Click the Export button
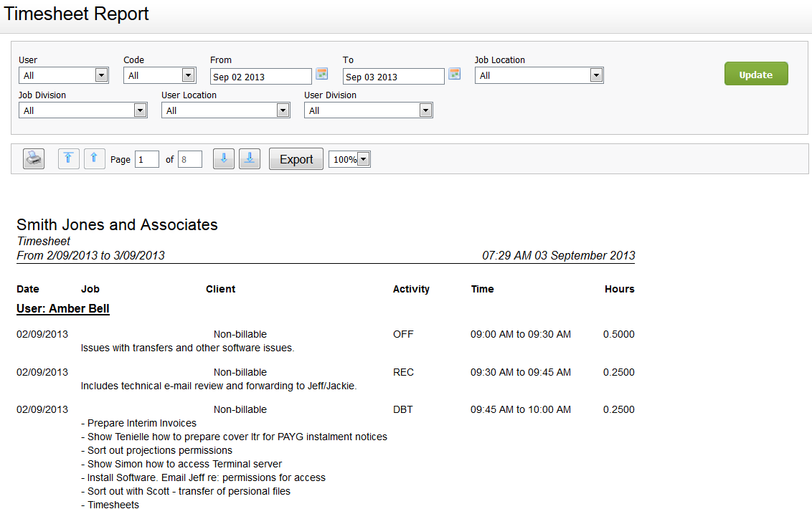 point(296,159)
